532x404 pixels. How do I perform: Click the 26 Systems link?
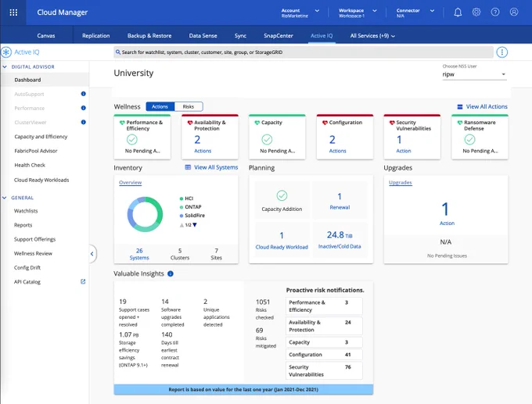coord(139,254)
